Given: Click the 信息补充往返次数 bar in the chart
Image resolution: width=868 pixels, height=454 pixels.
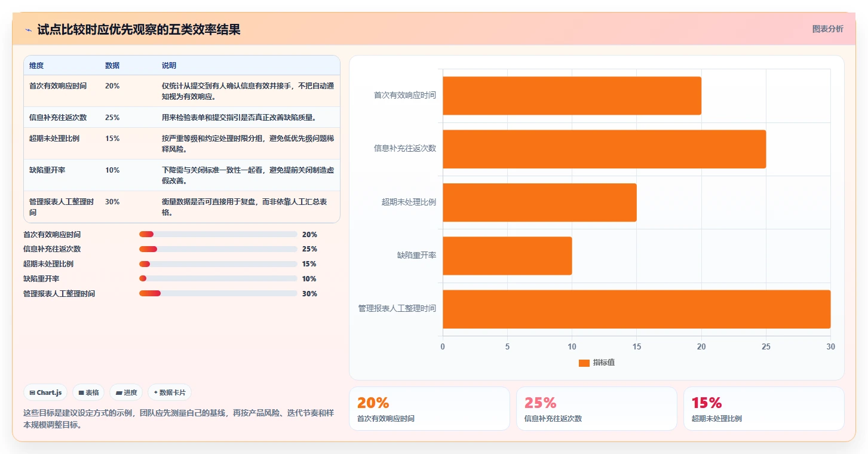Looking at the screenshot, I should pyautogui.click(x=604, y=149).
